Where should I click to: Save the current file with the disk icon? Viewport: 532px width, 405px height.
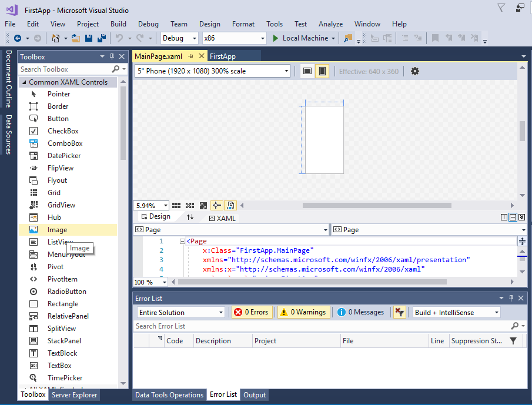[x=89, y=38]
